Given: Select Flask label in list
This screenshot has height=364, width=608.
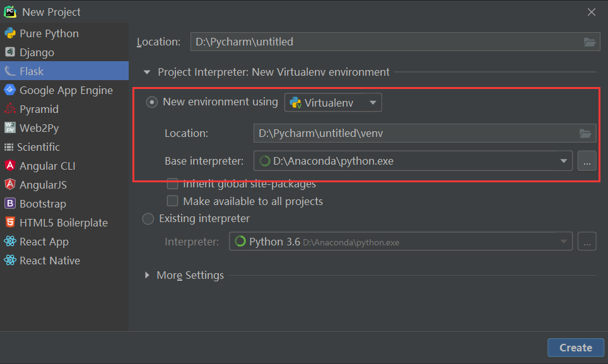Looking at the screenshot, I should 32,71.
